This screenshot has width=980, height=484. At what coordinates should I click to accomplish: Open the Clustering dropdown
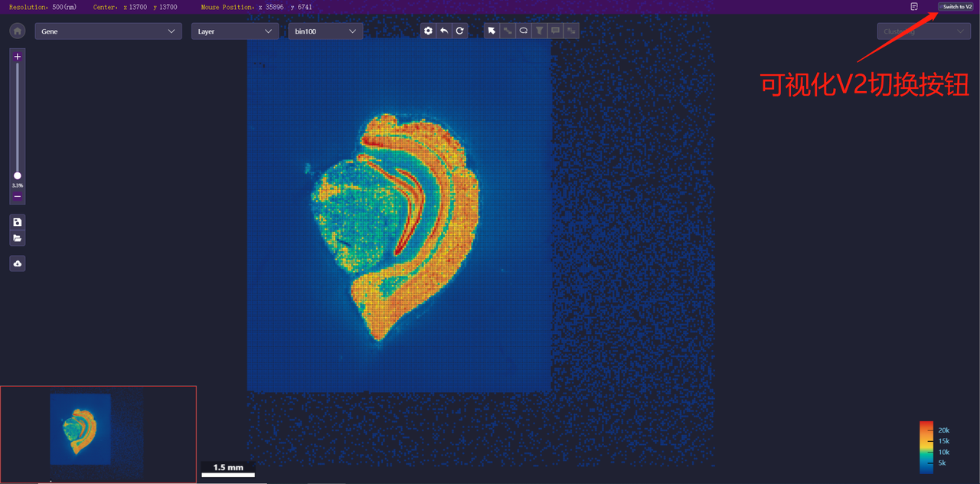point(924,31)
